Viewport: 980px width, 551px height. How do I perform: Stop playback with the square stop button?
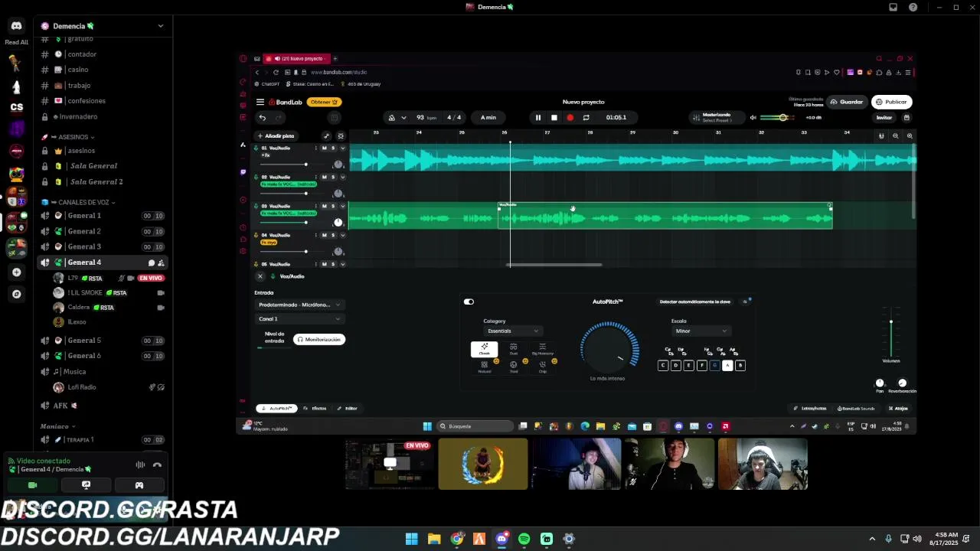(554, 118)
